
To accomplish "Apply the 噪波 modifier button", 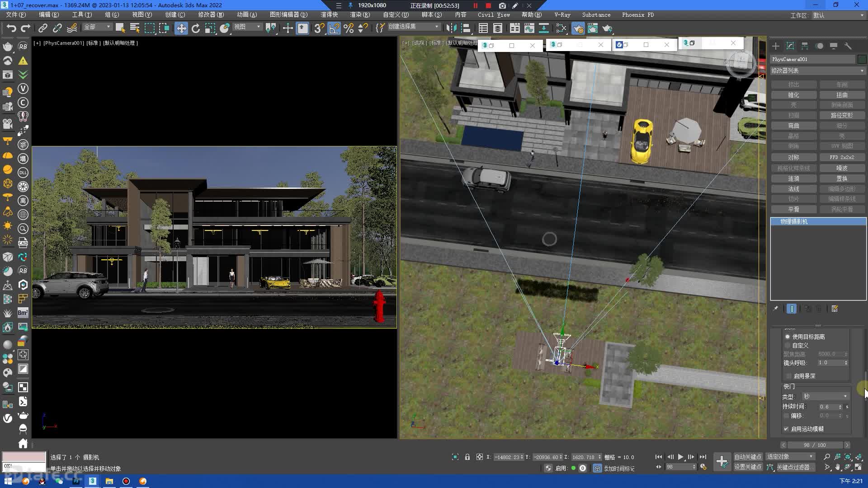I will pos(842,168).
